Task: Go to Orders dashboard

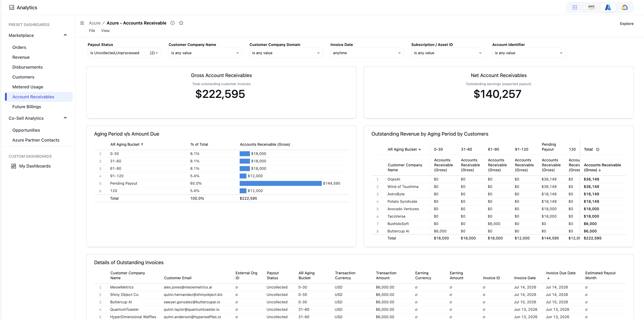Action: pos(19,47)
